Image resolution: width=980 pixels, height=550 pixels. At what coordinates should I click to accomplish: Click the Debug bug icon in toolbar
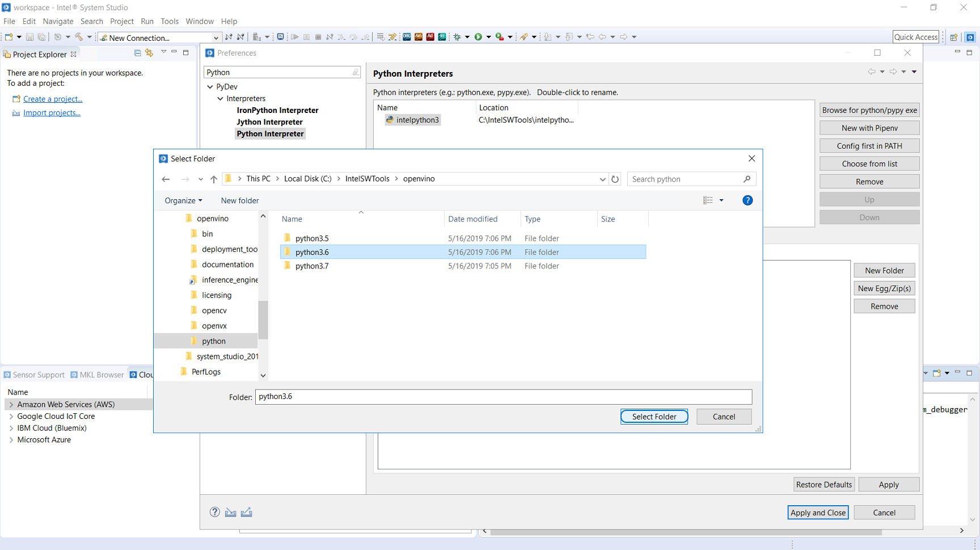pyautogui.click(x=457, y=37)
